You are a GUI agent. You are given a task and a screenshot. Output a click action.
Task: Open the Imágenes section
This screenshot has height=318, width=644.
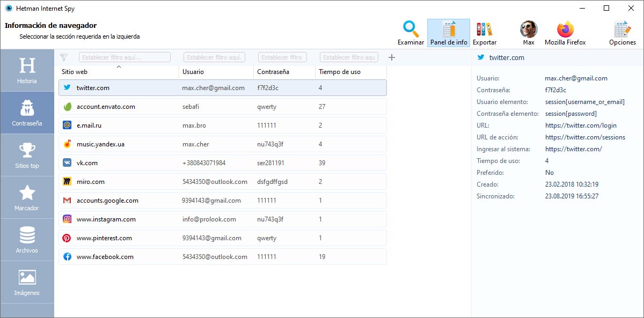(27, 282)
